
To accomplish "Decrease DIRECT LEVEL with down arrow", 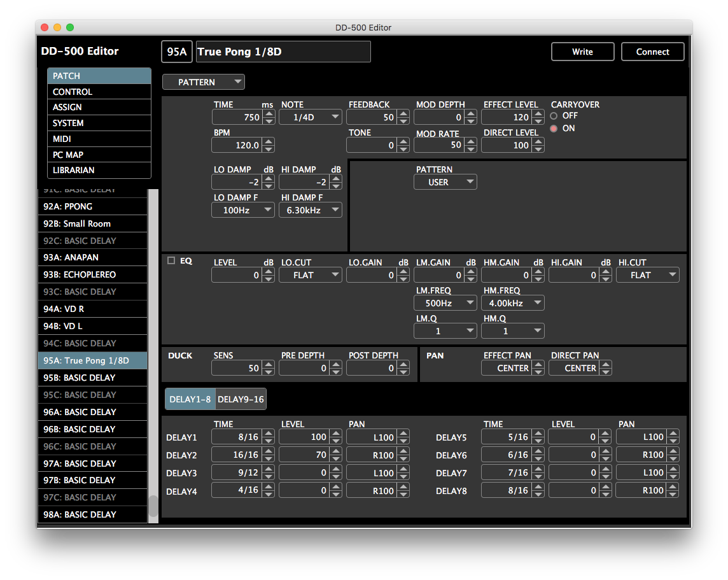I will coord(538,148).
